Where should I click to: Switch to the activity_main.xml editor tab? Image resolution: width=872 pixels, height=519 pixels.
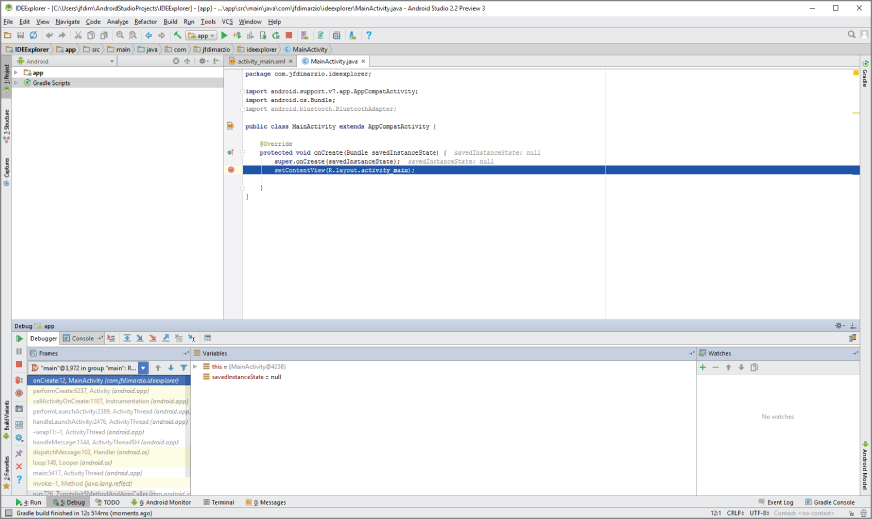point(261,61)
